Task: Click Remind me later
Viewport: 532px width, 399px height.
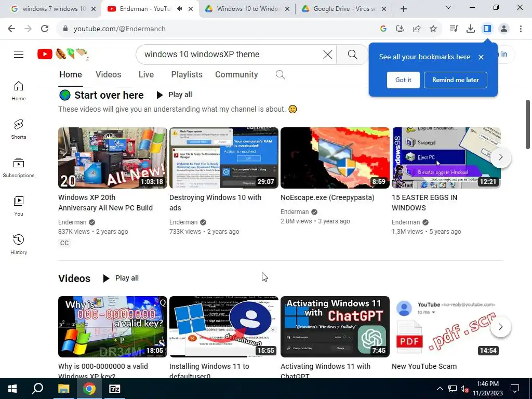Action: tap(455, 80)
